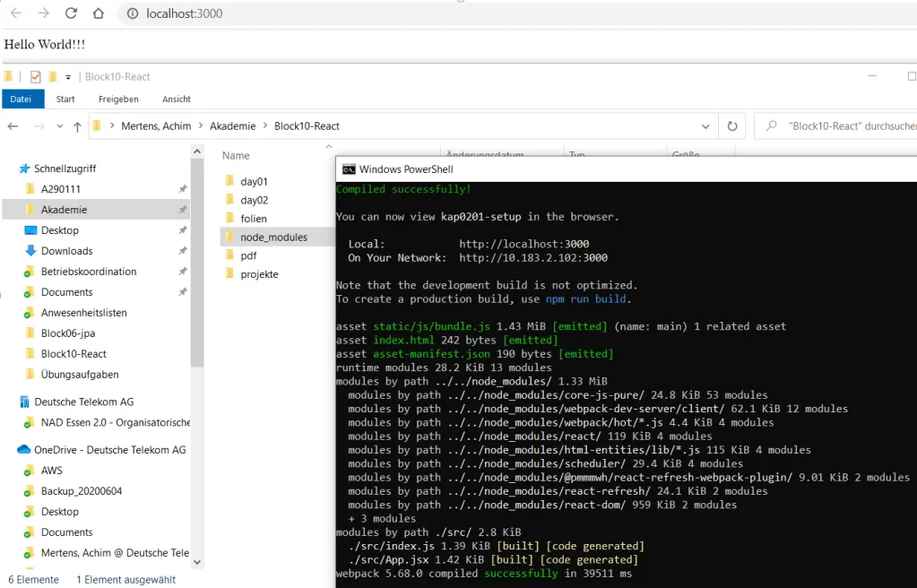Select Schnellzugriff in the navigation pane
The width and height of the screenshot is (917, 588).
(65, 169)
